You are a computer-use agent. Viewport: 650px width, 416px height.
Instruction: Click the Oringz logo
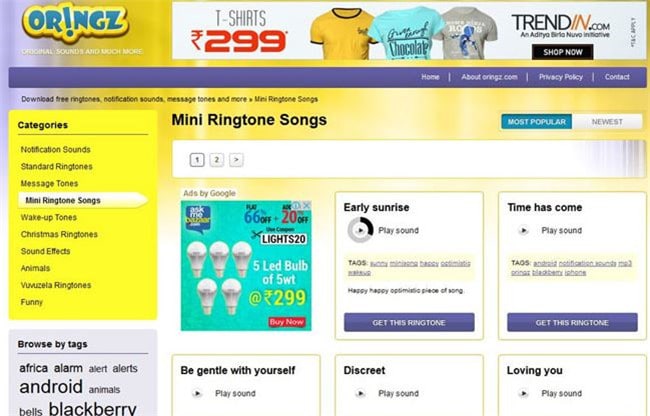click(x=75, y=23)
